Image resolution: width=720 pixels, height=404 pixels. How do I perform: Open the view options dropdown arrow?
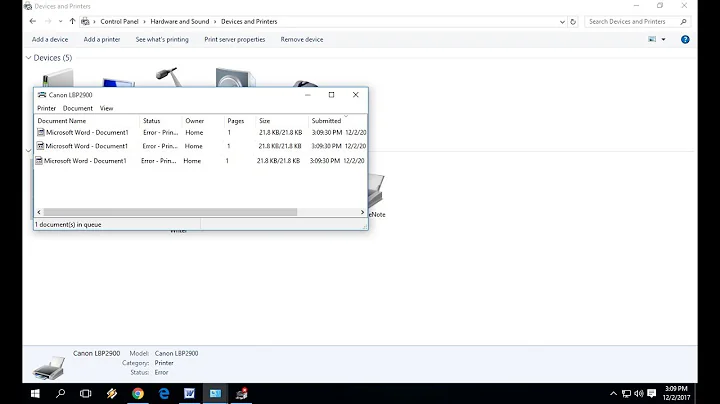(x=664, y=39)
